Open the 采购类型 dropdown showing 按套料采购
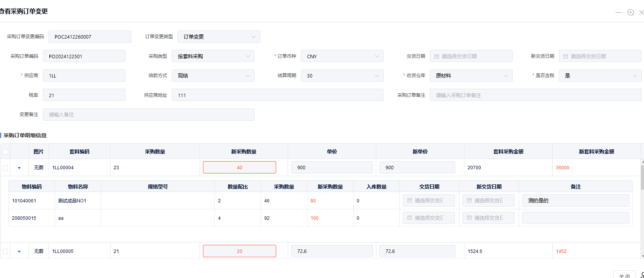 tap(213, 56)
